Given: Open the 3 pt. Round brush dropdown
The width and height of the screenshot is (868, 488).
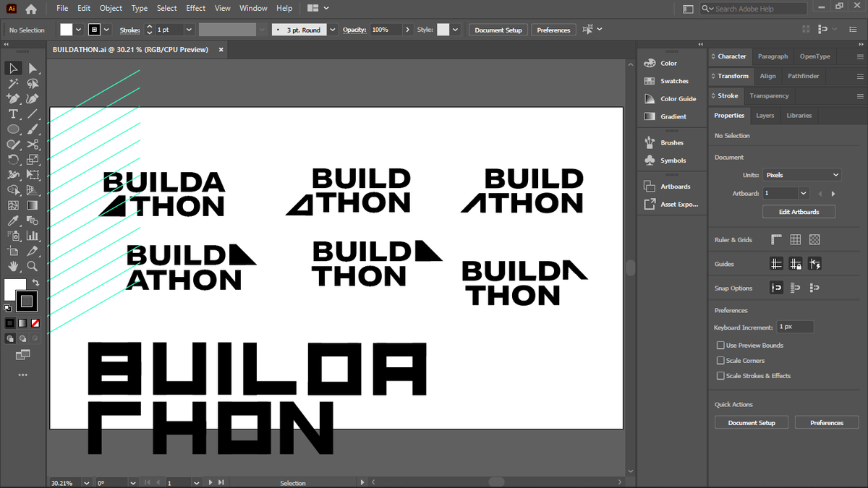Looking at the screenshot, I should tap(333, 30).
